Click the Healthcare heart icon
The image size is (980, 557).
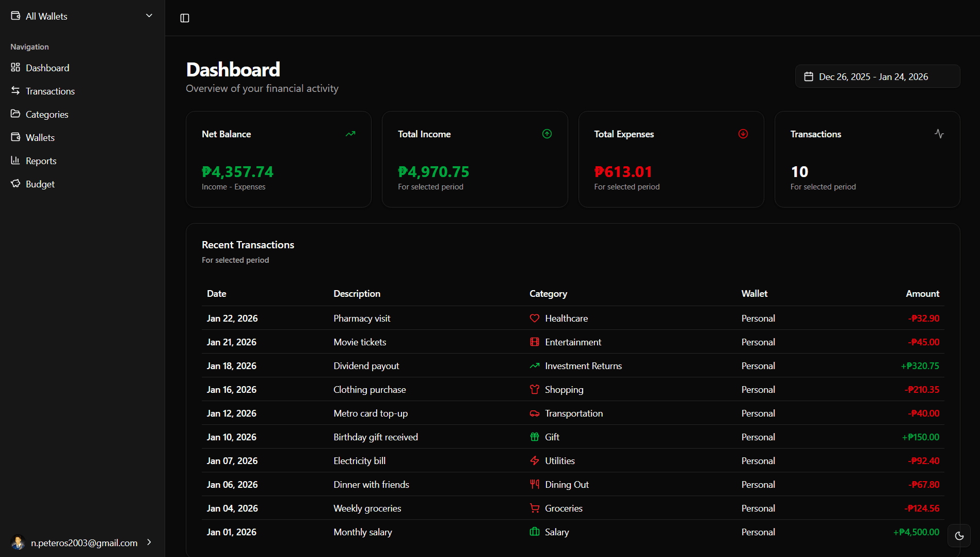tap(535, 318)
